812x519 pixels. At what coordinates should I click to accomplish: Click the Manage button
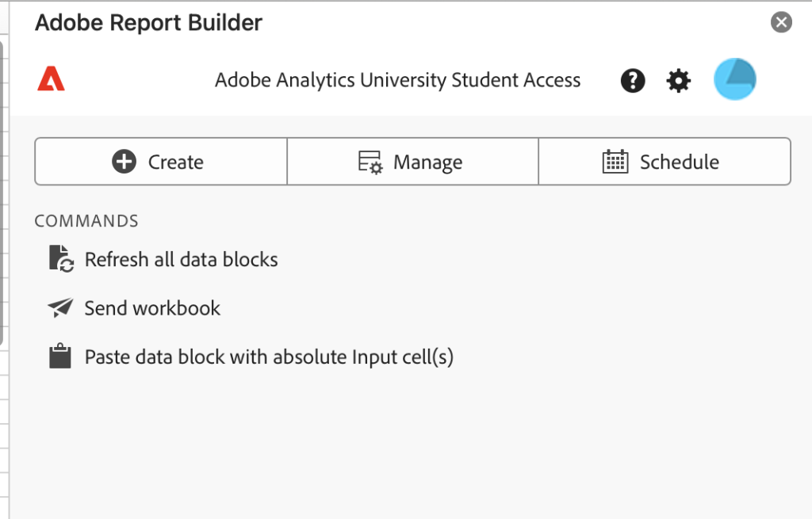pyautogui.click(x=412, y=161)
